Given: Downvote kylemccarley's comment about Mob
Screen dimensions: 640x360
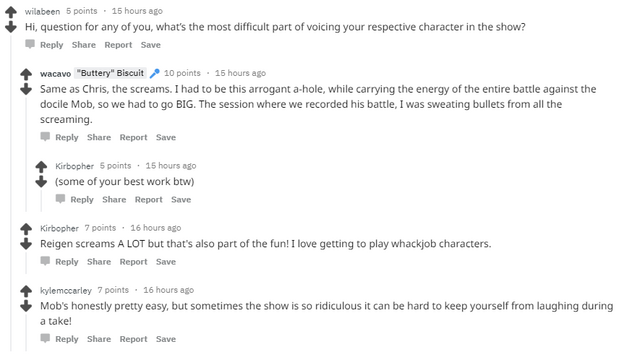Looking at the screenshot, I should pyautogui.click(x=26, y=306).
